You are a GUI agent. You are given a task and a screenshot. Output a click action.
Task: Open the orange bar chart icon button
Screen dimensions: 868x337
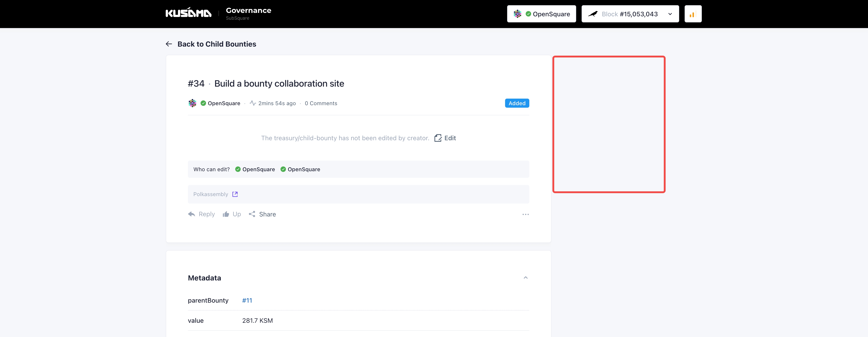(x=693, y=14)
